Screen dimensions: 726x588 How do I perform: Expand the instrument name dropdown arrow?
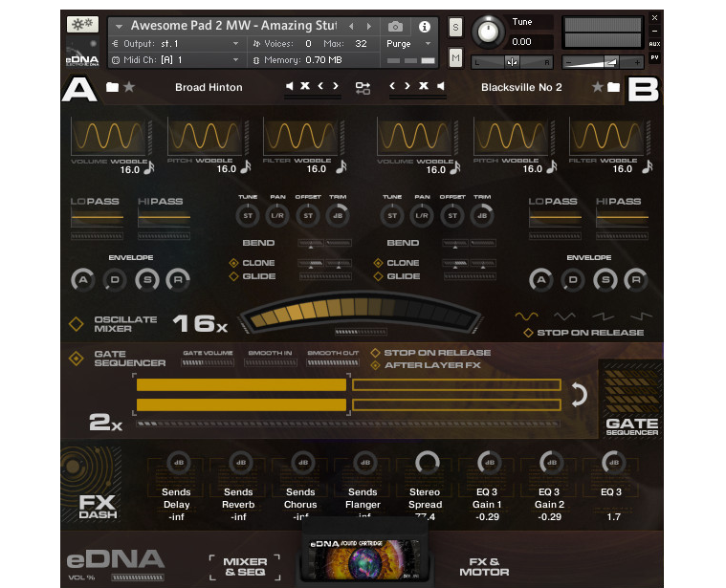point(119,27)
